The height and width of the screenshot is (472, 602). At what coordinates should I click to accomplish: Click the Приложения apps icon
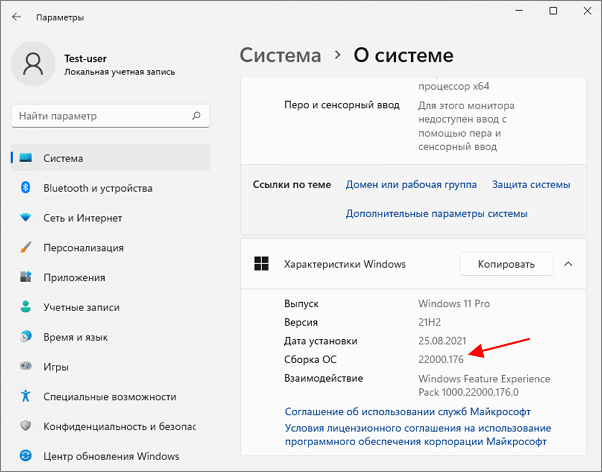(x=25, y=277)
